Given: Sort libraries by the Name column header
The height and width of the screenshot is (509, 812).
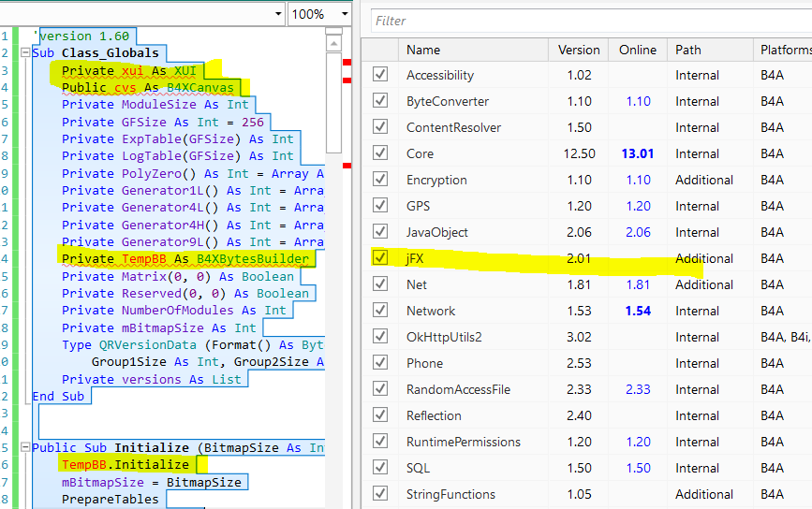Looking at the screenshot, I should pos(423,50).
